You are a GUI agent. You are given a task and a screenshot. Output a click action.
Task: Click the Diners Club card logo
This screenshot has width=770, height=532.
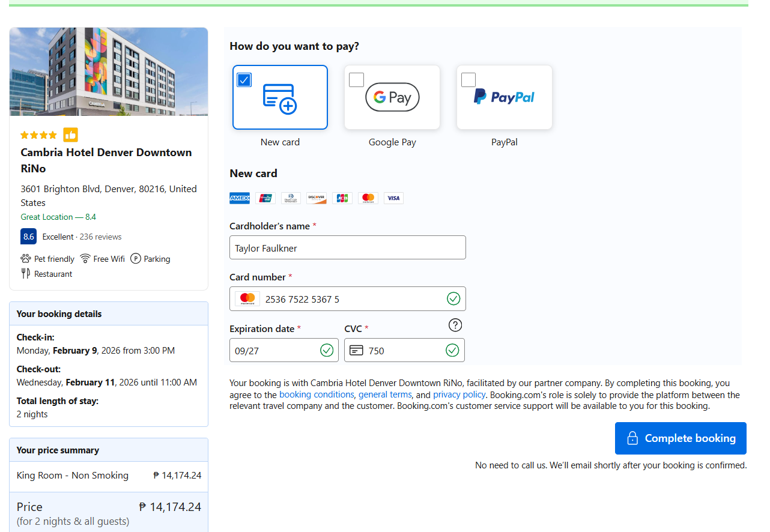(291, 198)
